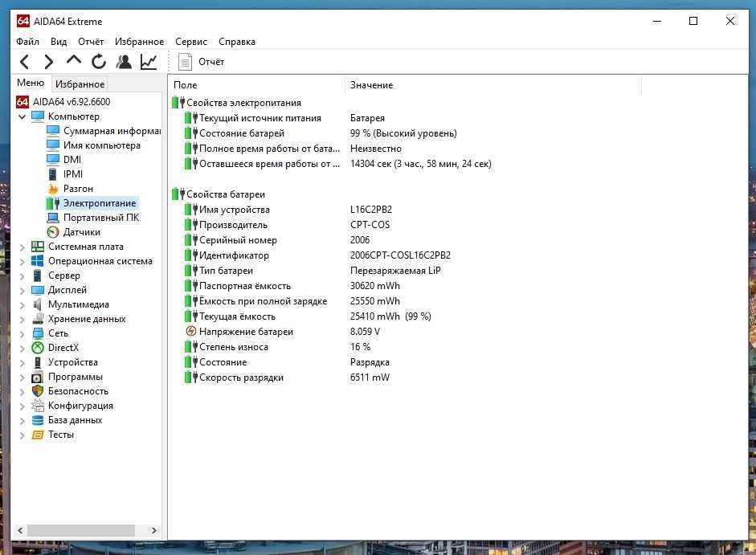Select Имя компьютера in the tree
Viewport: 756px width, 555px height.
click(102, 145)
